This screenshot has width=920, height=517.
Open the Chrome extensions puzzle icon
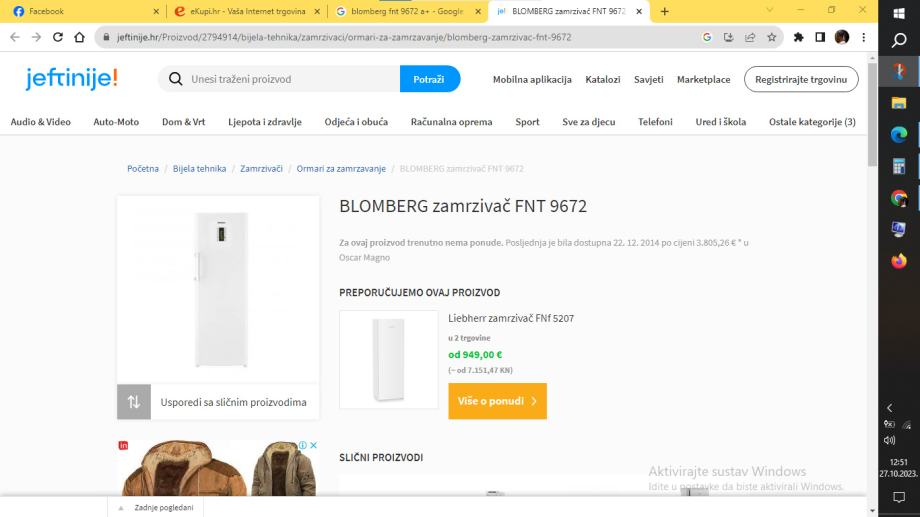(x=799, y=37)
